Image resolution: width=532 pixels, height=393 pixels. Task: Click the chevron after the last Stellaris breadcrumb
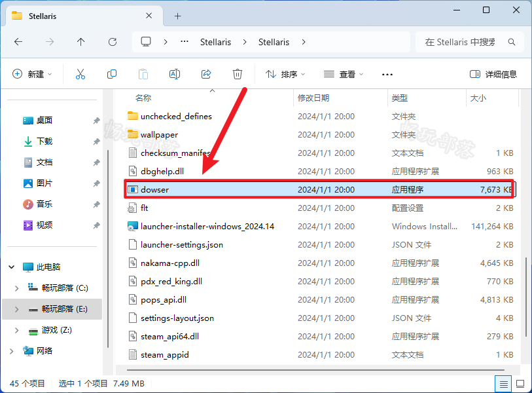point(304,42)
